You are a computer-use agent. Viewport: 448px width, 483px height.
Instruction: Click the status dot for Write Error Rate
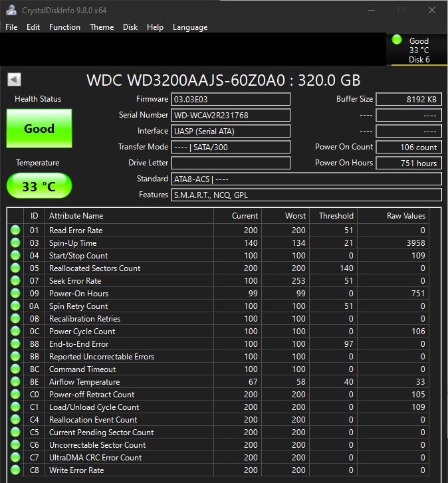(x=15, y=470)
